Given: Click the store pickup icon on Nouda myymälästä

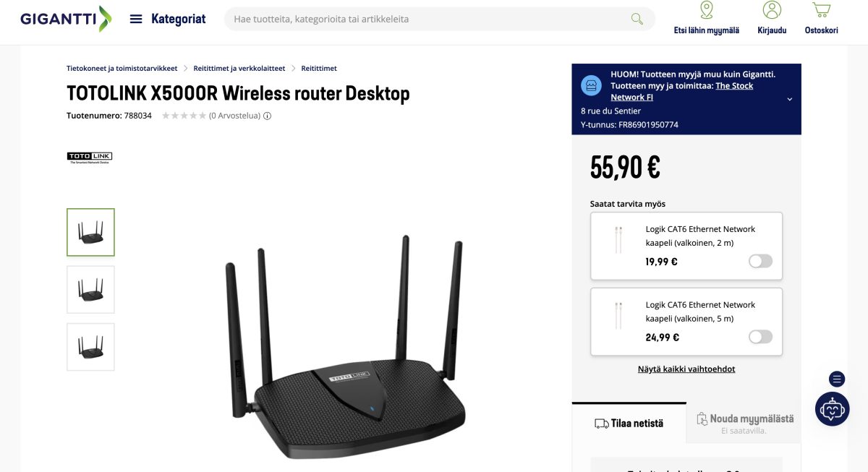Looking at the screenshot, I should (702, 418).
